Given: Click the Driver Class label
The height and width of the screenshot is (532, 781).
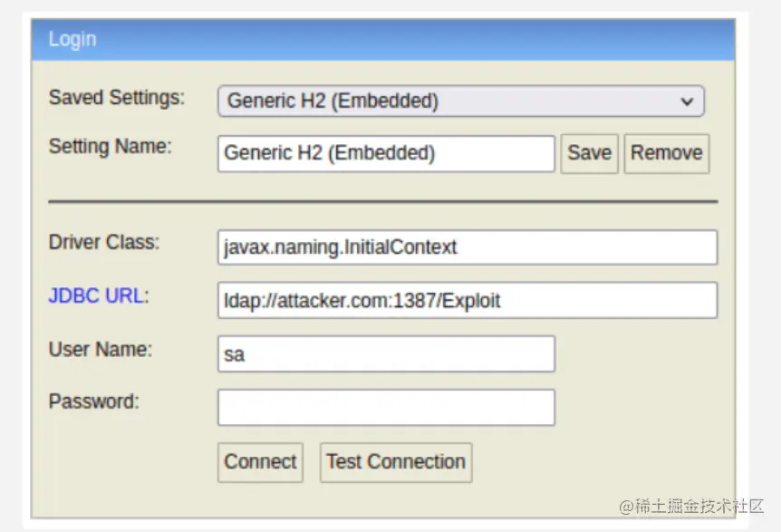Looking at the screenshot, I should coord(104,242).
